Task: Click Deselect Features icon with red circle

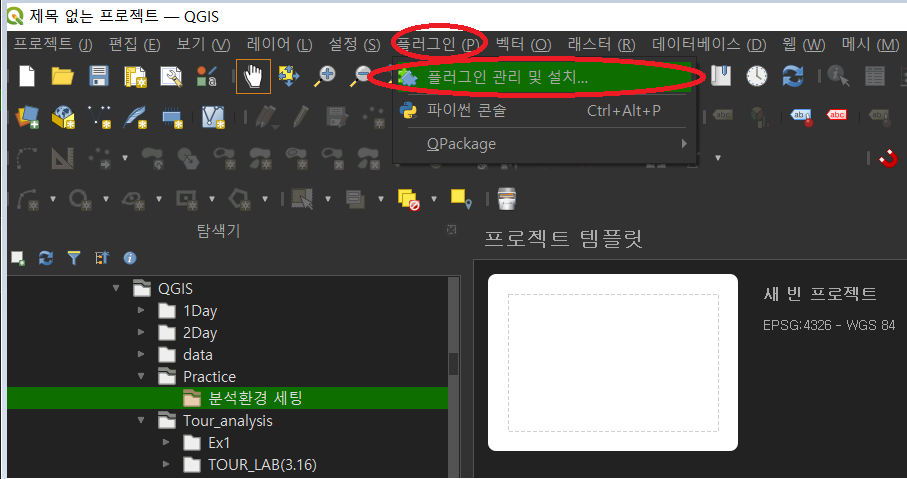Action: tap(408, 199)
